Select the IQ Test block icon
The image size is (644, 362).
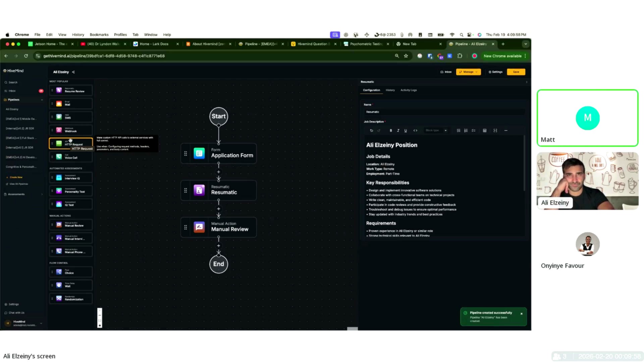(59, 204)
